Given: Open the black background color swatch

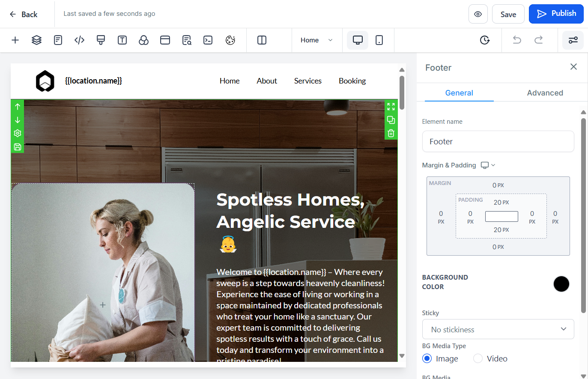Looking at the screenshot, I should coord(561,284).
